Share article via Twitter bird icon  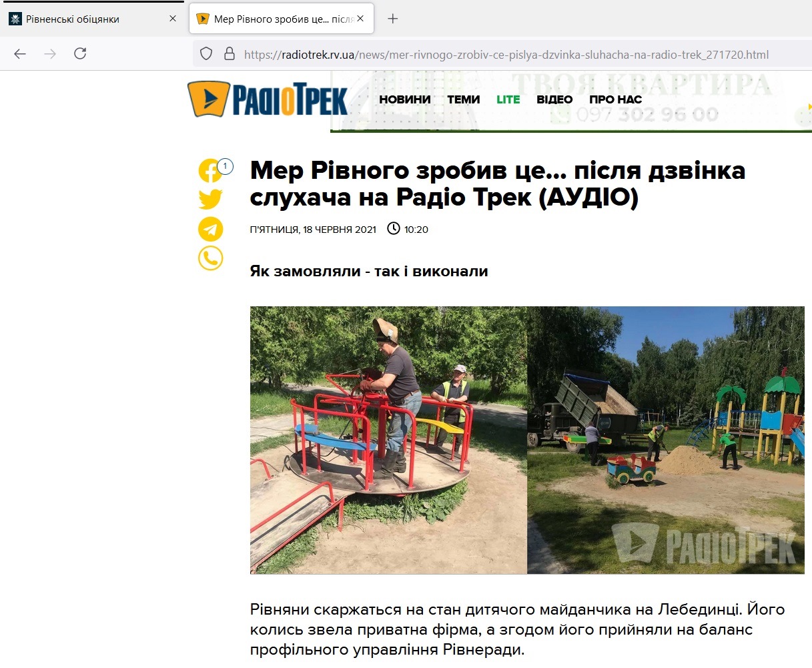(210, 200)
